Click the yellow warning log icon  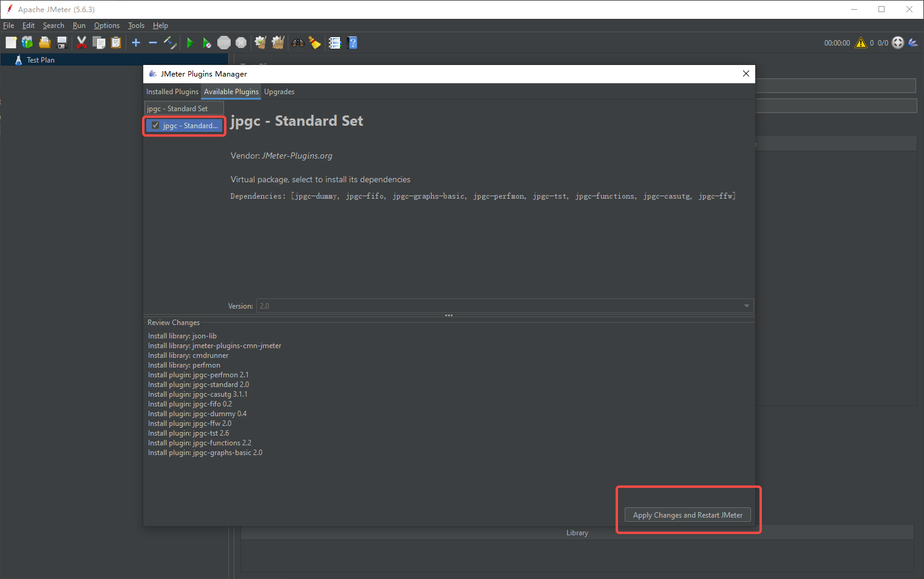(861, 43)
